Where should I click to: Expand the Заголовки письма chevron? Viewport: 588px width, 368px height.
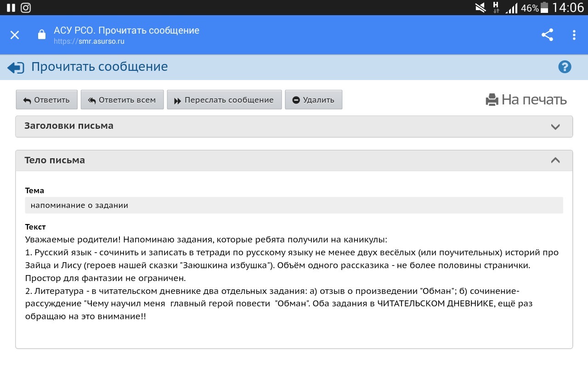coord(555,126)
